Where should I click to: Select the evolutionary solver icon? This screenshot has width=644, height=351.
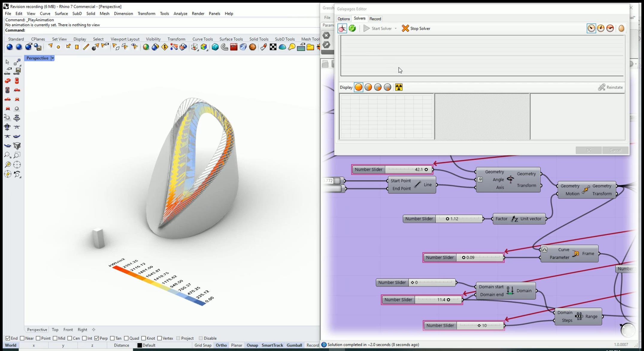click(342, 28)
